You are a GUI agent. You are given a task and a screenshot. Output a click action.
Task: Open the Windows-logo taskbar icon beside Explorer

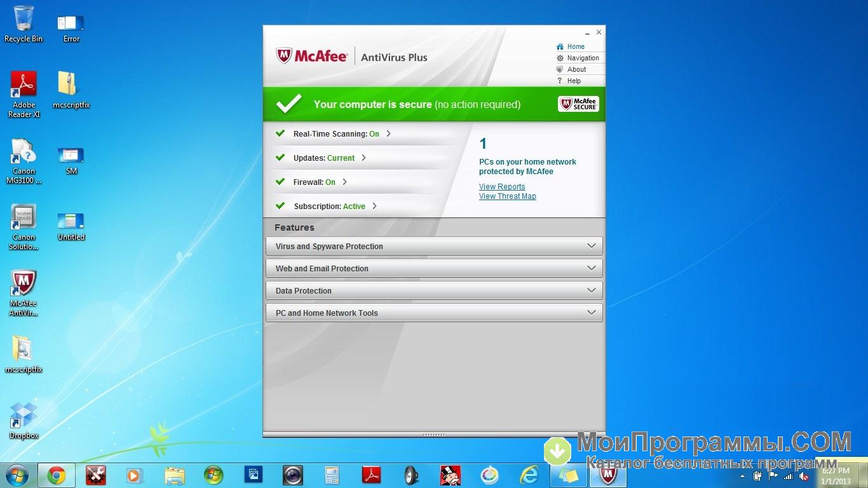(x=214, y=475)
